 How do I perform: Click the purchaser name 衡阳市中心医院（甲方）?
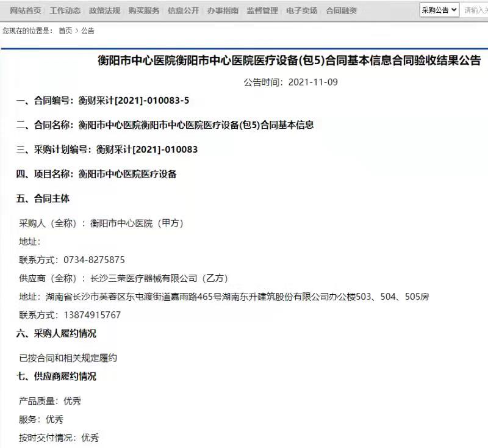click(137, 223)
